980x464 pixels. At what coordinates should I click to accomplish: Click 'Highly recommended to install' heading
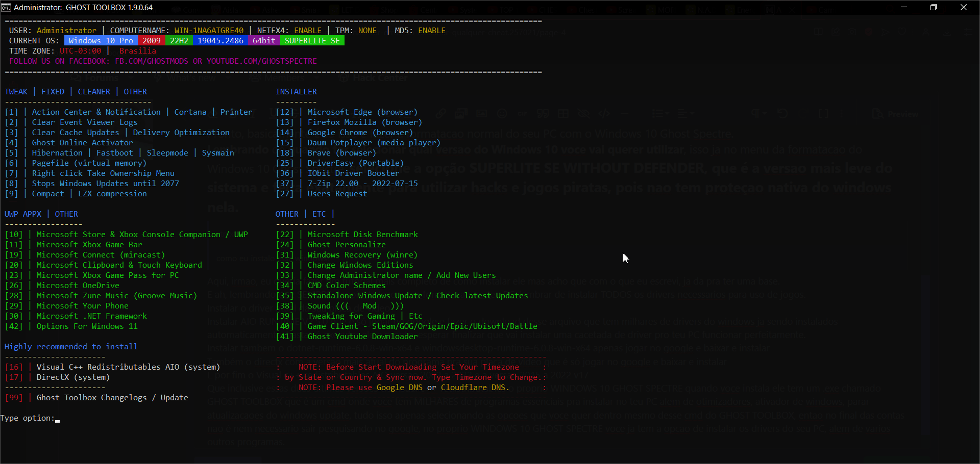pos(71,347)
